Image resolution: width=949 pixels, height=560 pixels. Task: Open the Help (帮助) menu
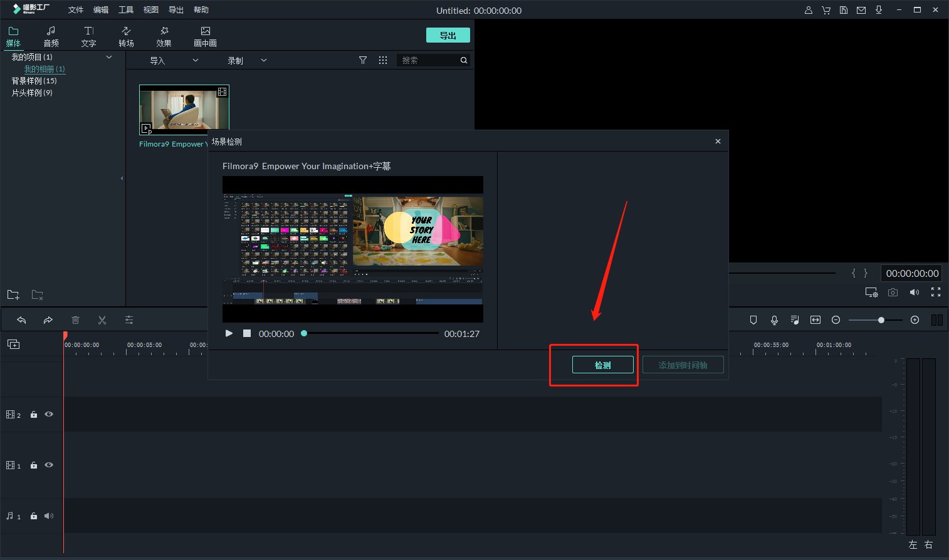[201, 10]
